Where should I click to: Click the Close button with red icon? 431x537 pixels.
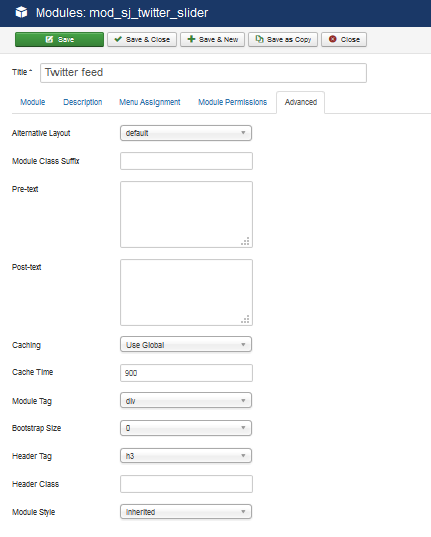[344, 39]
